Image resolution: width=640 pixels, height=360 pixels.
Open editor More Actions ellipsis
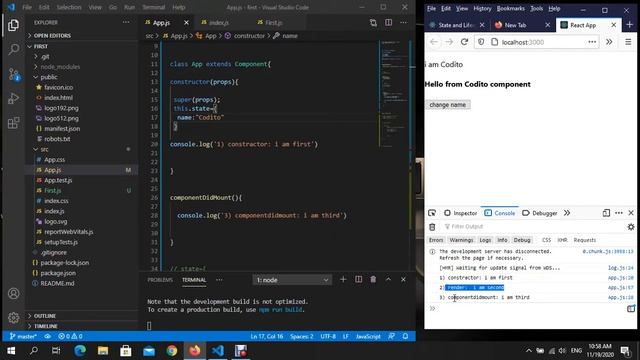[403, 22]
